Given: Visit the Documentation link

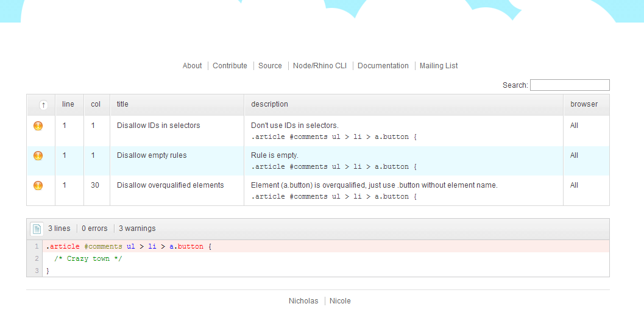Looking at the screenshot, I should pyautogui.click(x=383, y=66).
